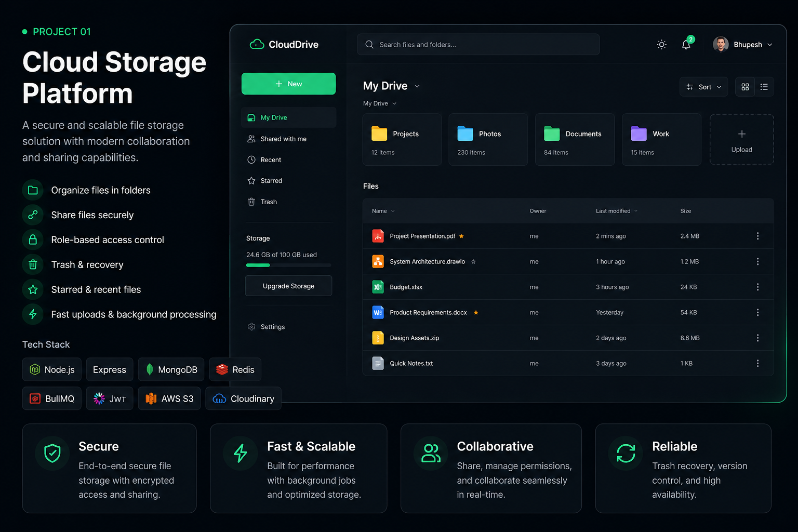Unstar Project Presentation.pdf
Image resolution: width=798 pixels, height=532 pixels.
[x=461, y=236]
